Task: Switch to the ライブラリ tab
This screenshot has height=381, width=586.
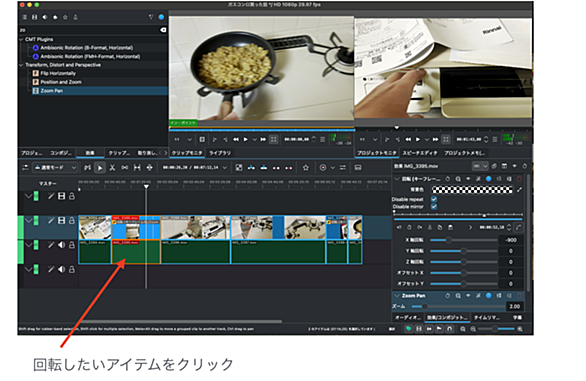Action: pos(220,153)
